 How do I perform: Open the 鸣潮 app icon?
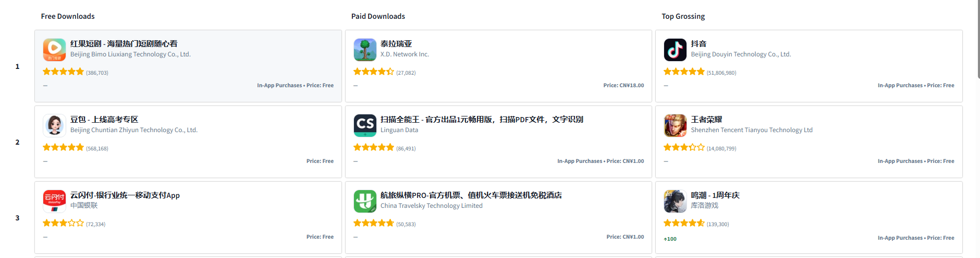pos(675,201)
